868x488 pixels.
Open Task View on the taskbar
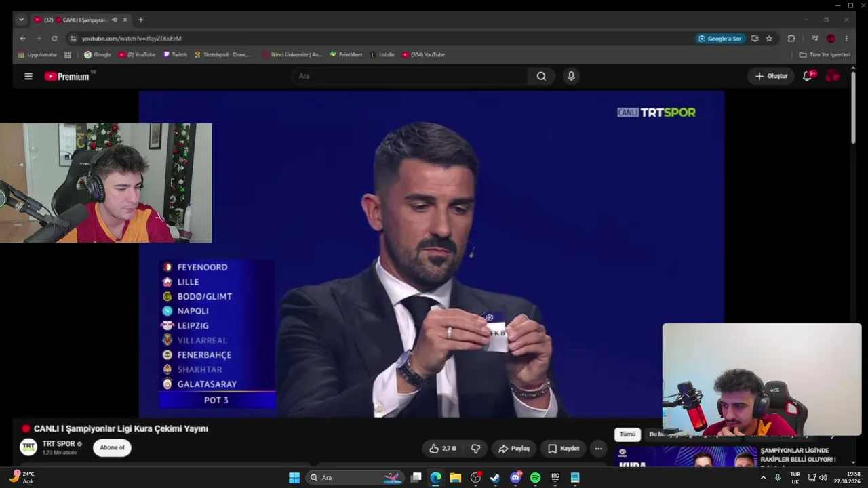(x=416, y=478)
